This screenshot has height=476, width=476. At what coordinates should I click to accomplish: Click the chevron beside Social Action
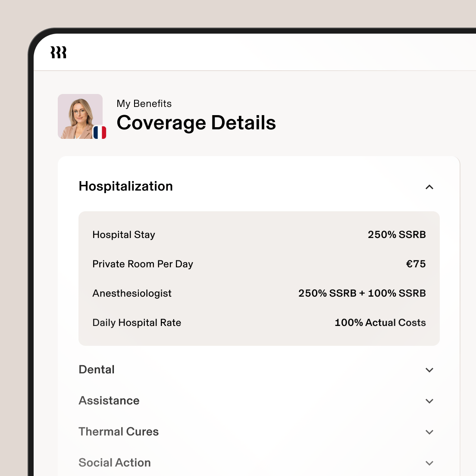click(429, 463)
